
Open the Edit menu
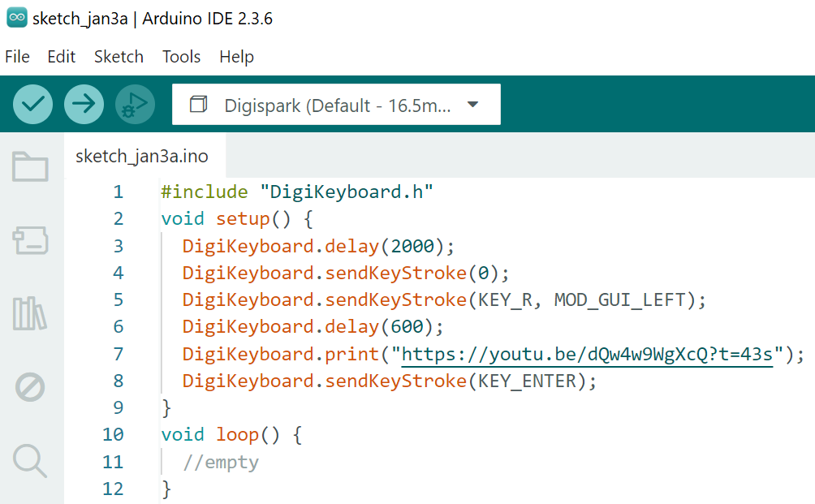click(61, 57)
